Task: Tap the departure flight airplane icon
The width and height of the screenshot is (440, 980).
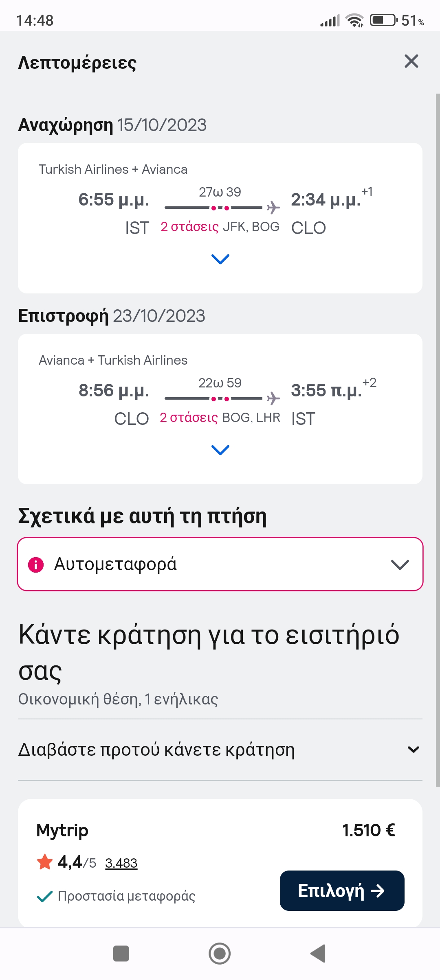Action: (x=273, y=208)
